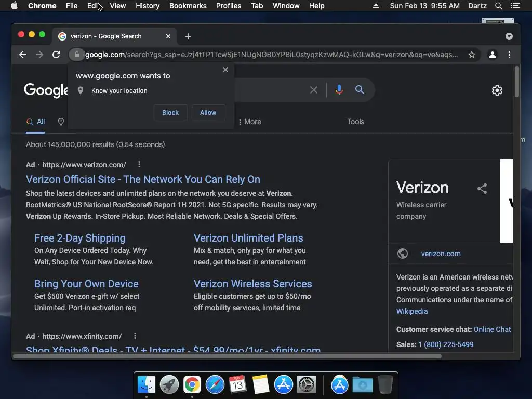The width and height of the screenshot is (532, 399).
Task: Open the Maps pin search tab
Action: [61, 122]
